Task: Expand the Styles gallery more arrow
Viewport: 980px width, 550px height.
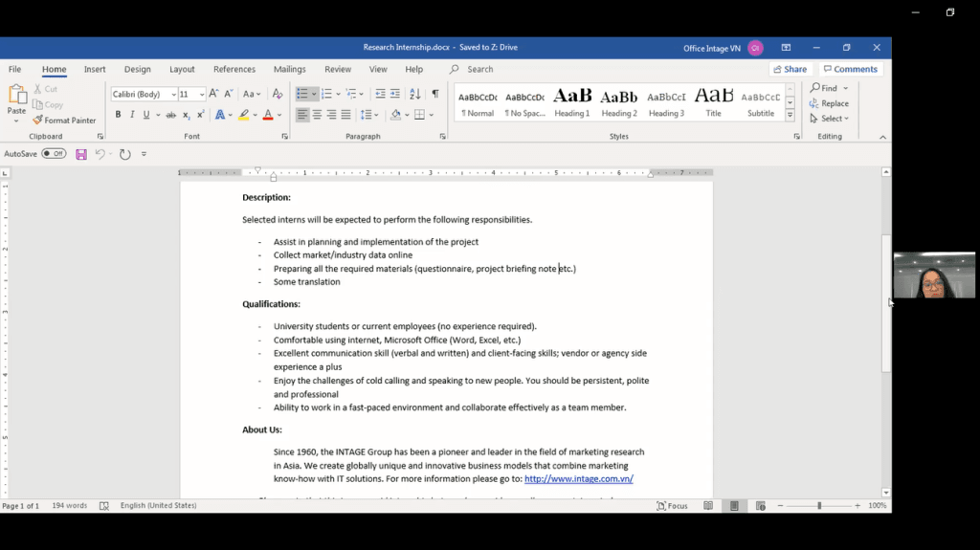Action: tap(790, 115)
